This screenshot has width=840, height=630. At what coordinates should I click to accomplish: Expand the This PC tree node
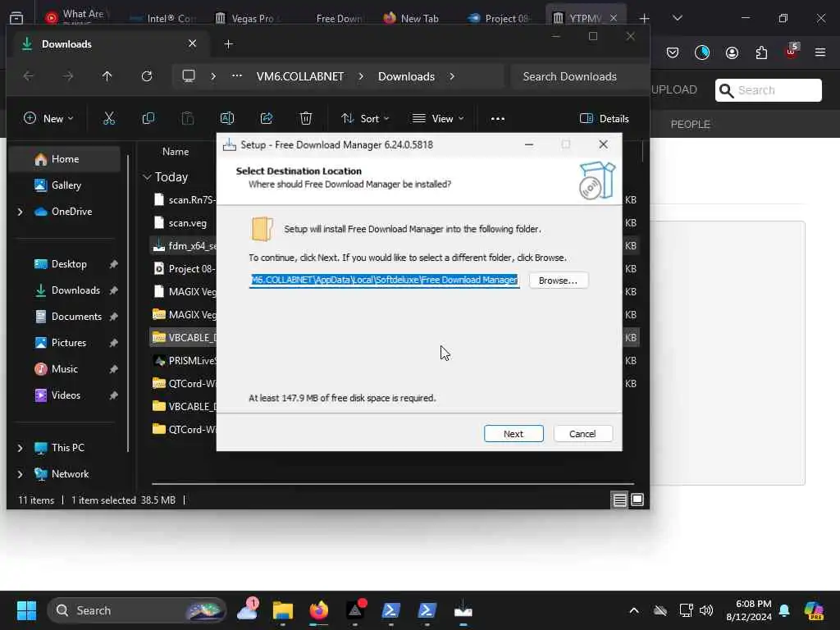pos(21,448)
